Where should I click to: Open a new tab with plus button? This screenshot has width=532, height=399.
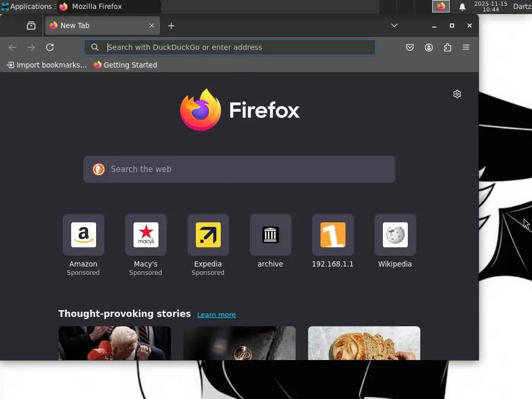[x=171, y=26]
